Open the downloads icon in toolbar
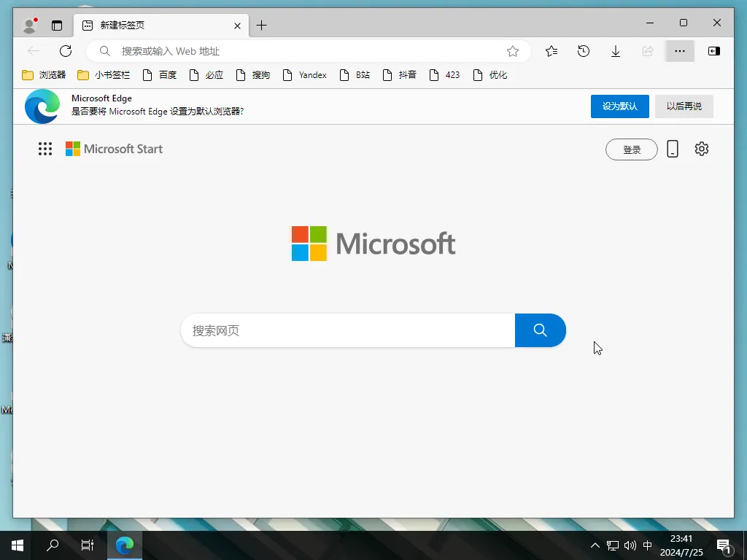 click(615, 51)
